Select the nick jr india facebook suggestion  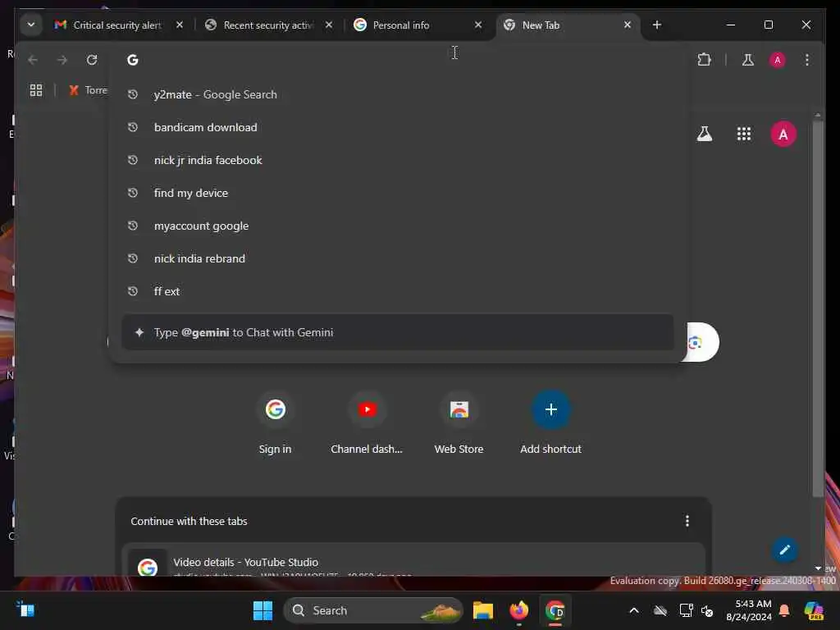click(398, 160)
